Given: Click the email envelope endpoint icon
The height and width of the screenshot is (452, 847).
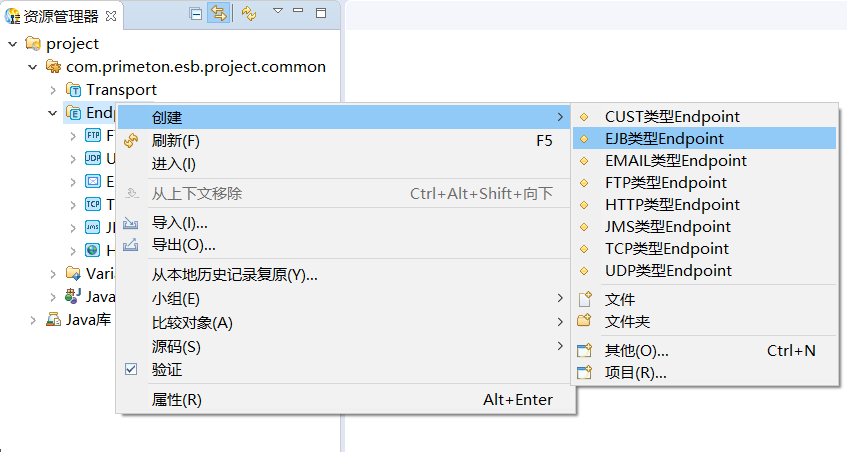Looking at the screenshot, I should point(93,181).
